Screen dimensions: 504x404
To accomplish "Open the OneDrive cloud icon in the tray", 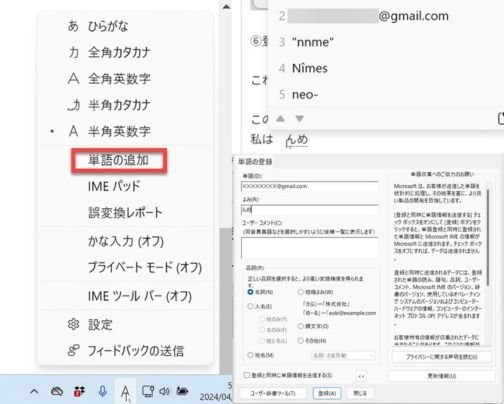I will pyautogui.click(x=57, y=391).
